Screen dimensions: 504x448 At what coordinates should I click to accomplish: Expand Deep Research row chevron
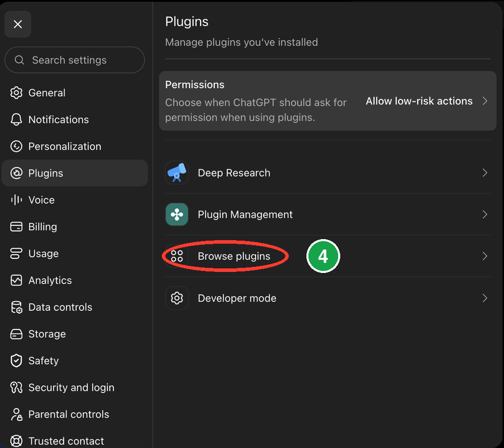(x=485, y=173)
